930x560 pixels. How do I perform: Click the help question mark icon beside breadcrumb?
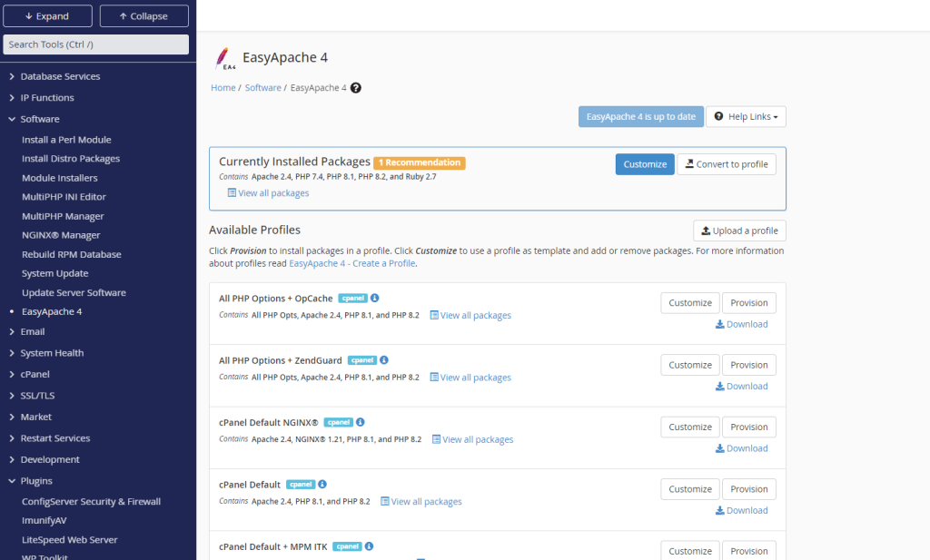(x=356, y=88)
